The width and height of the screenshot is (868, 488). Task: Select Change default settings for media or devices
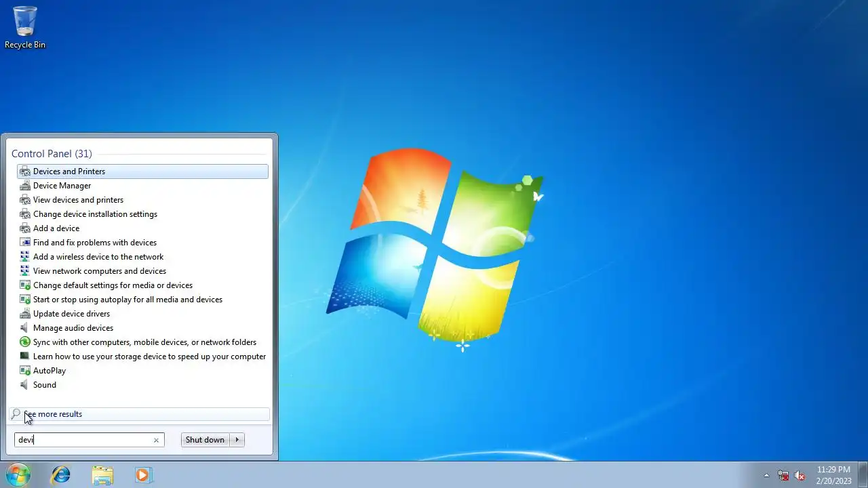[142, 285]
